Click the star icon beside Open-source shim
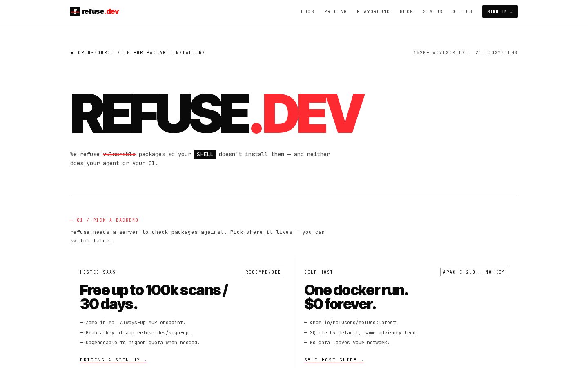588x368 pixels. [72, 52]
